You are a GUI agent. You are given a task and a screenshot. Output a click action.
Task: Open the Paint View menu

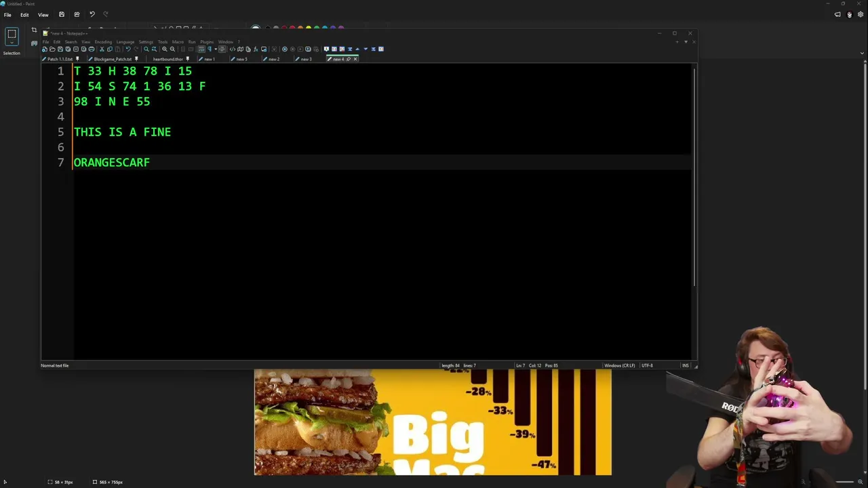pos(43,15)
